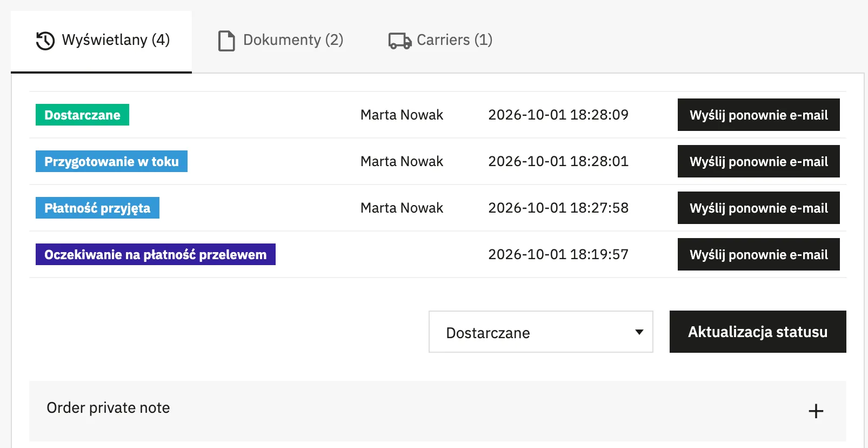Viewport: 868px width, 448px height.
Task: Select the Płatność przyjęta status badge
Action: pyautogui.click(x=97, y=208)
